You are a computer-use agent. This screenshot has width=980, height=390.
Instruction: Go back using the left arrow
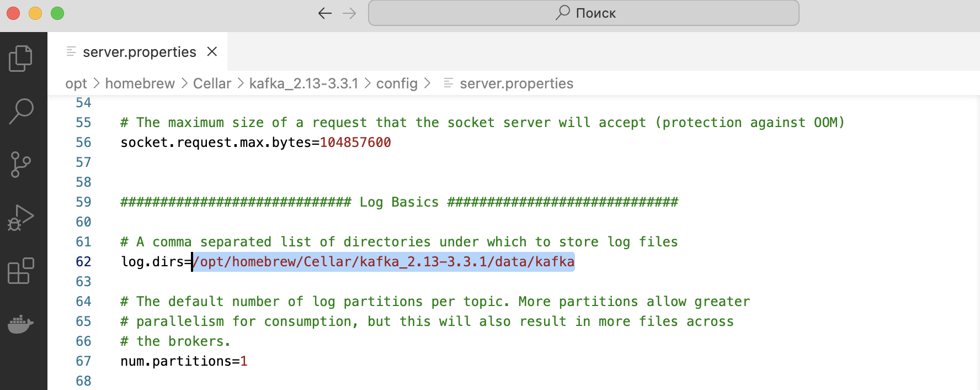tap(325, 13)
